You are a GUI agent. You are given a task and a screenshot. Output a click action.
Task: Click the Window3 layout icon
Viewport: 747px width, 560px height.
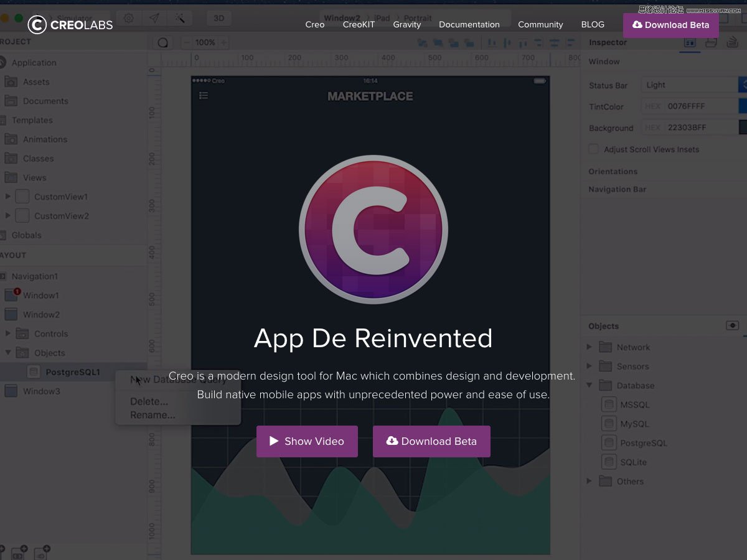[x=11, y=391]
